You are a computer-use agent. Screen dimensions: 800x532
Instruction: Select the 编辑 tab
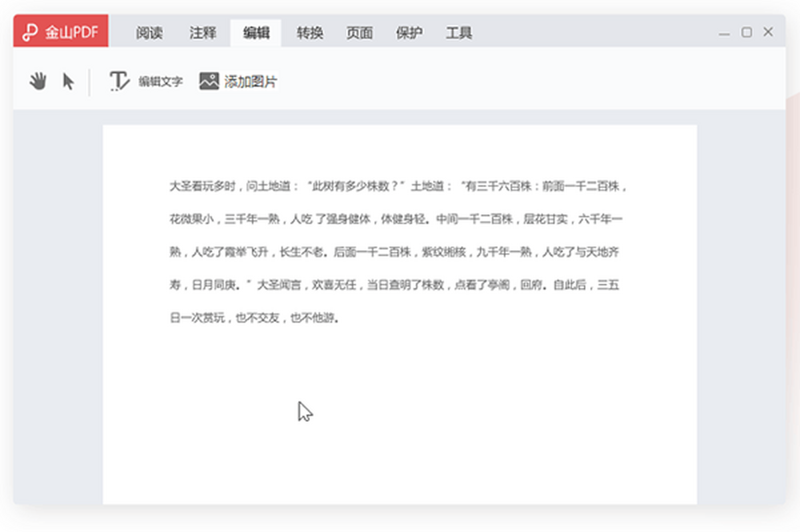click(256, 33)
